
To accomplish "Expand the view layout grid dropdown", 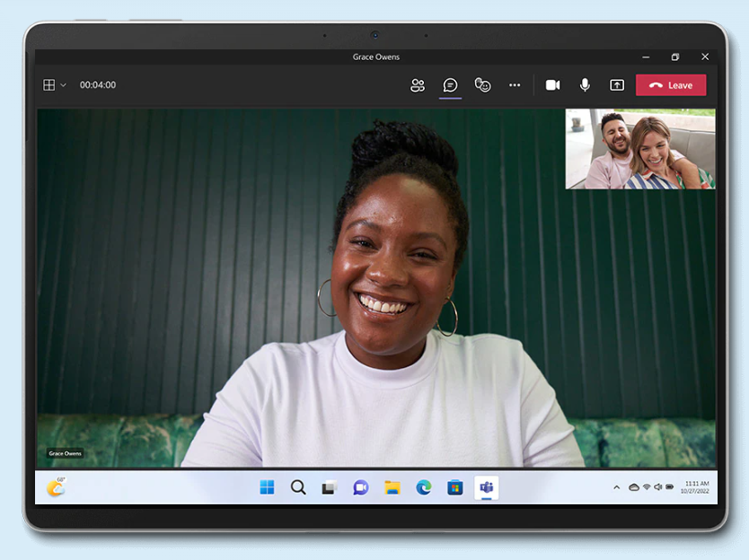I will tap(55, 85).
